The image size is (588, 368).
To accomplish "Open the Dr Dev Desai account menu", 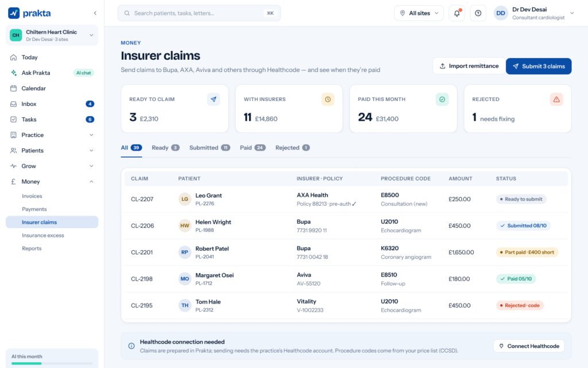I will 534,13.
